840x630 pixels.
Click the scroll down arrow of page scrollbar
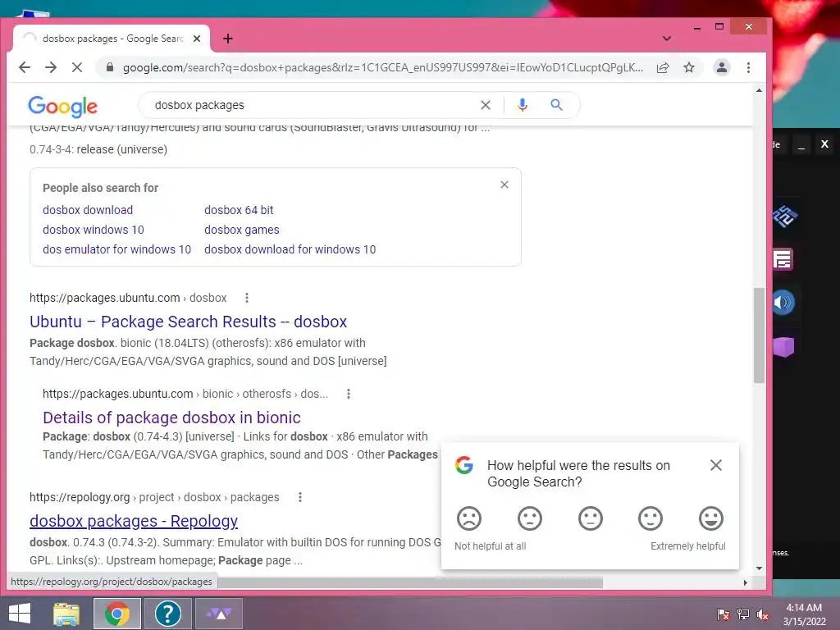[x=759, y=568]
